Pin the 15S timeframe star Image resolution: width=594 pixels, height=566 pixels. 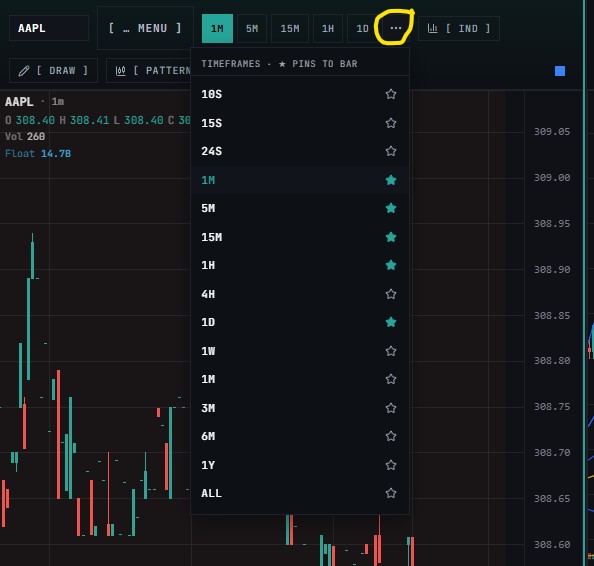coord(391,123)
